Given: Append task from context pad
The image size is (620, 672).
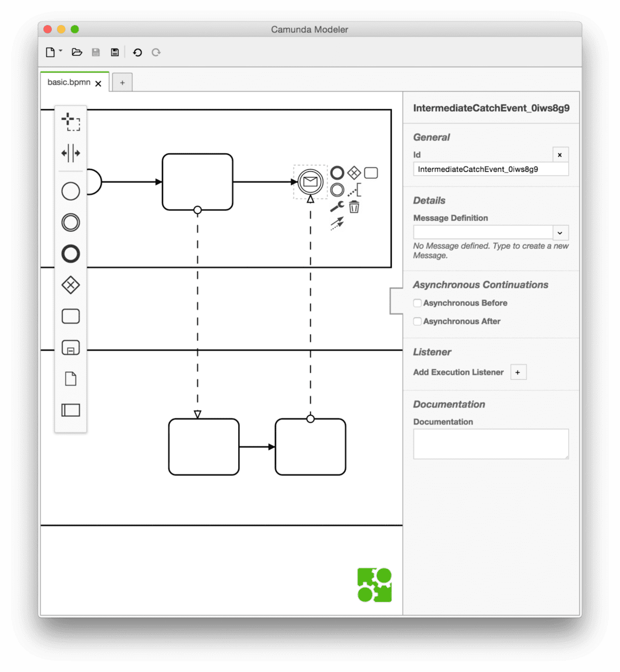Looking at the screenshot, I should 371,173.
